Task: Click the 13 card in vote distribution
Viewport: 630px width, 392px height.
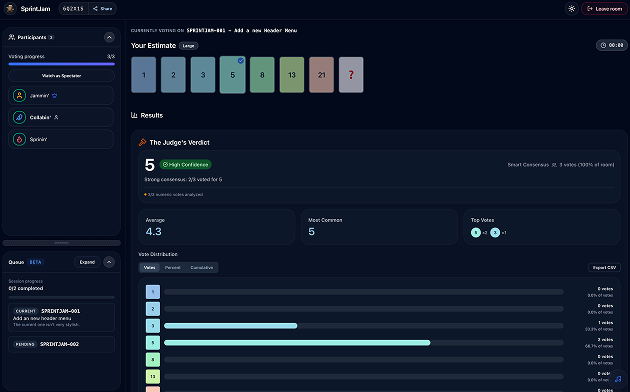Action: (x=153, y=376)
